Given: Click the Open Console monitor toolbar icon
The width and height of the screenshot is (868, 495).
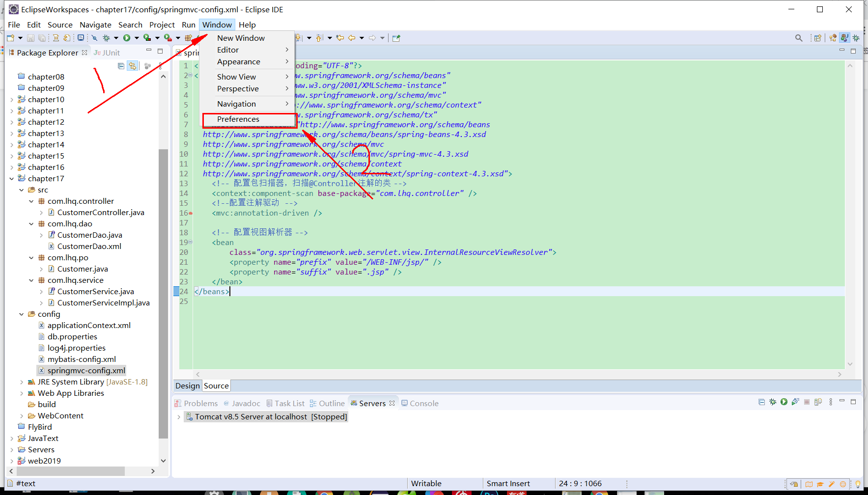Looking at the screenshot, I should click(x=81, y=38).
